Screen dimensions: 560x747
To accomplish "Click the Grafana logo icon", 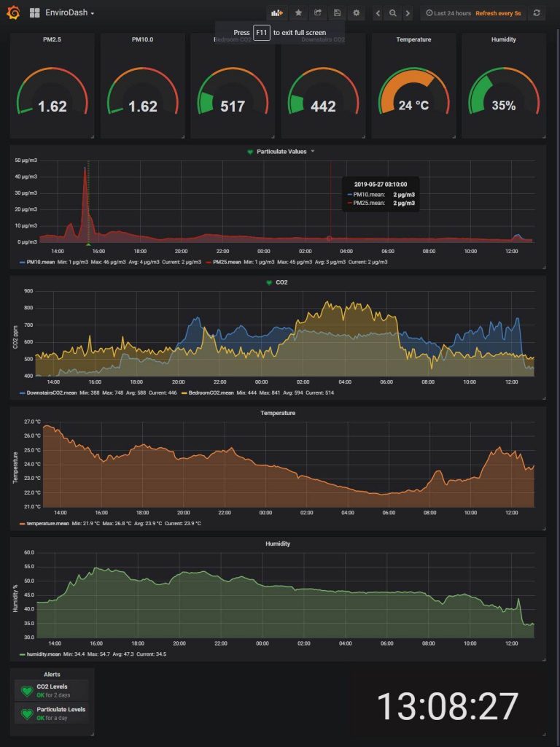I will click(12, 12).
